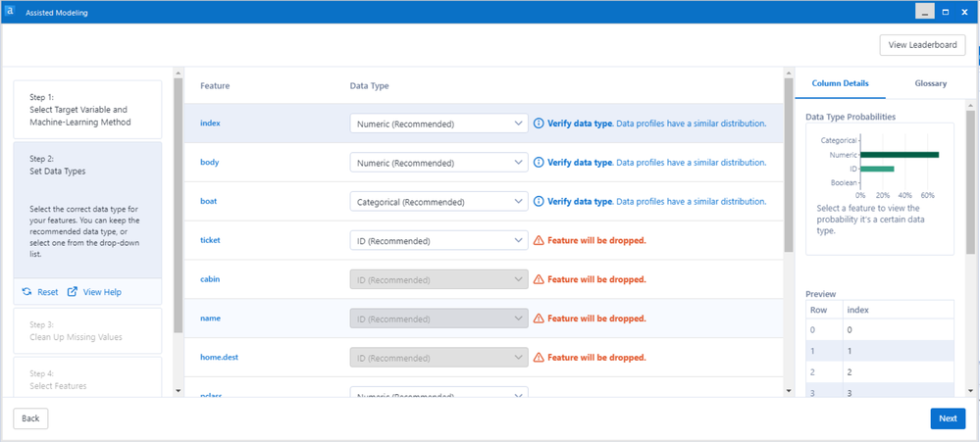This screenshot has height=442, width=980.
Task: Select the Column Details tab
Action: tap(841, 83)
